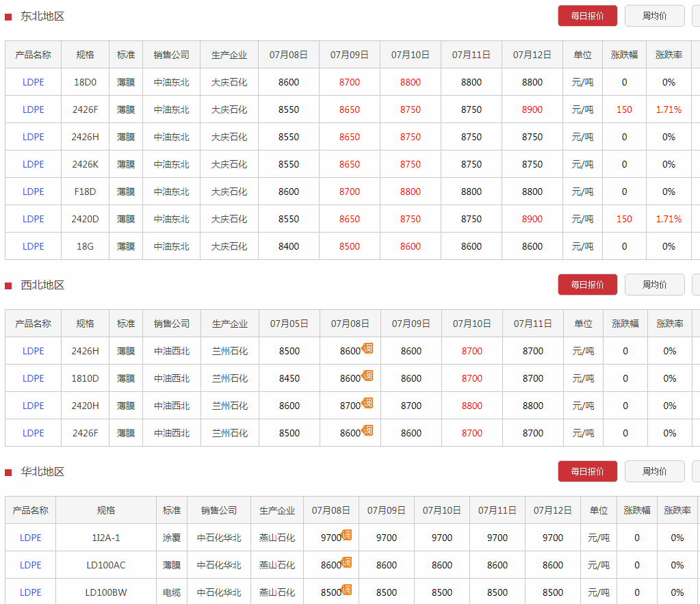
Task: Click 燕山石化 in the LD100AC row
Action: (x=277, y=565)
